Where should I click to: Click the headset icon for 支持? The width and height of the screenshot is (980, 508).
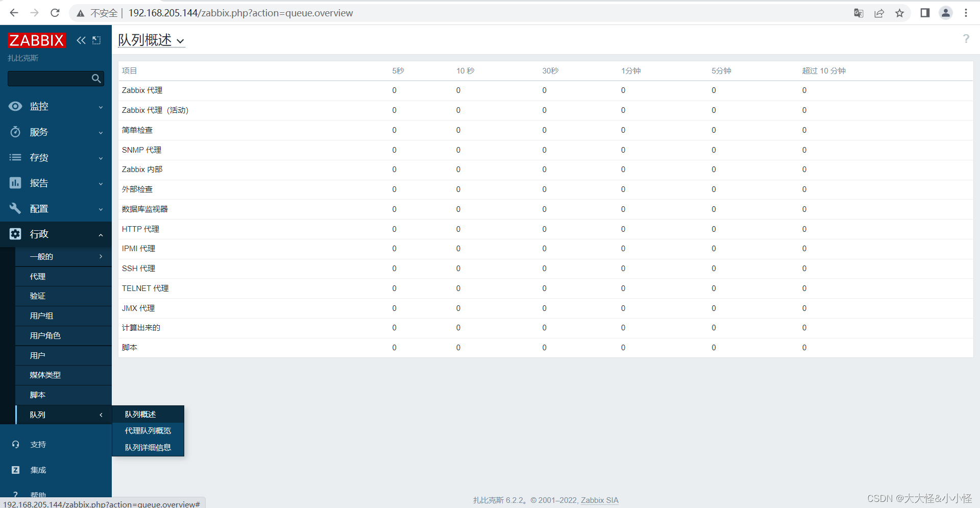pos(16,445)
